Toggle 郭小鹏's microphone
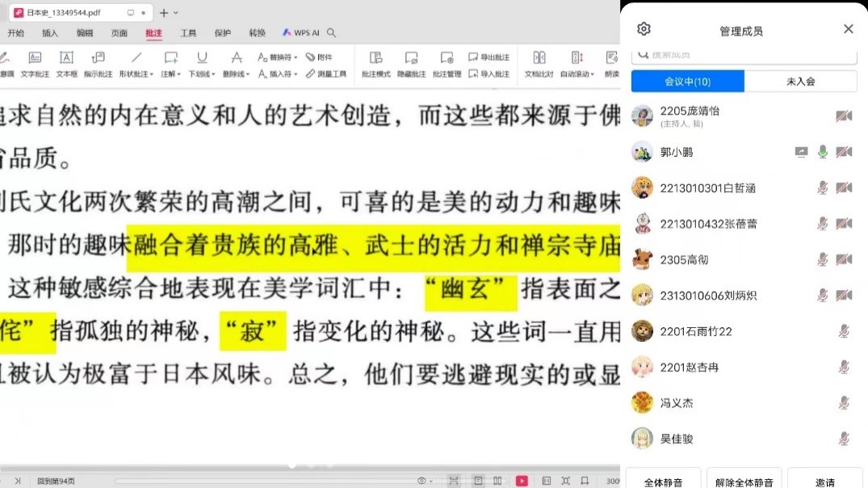Screen dimensions: 868x488 pos(823,152)
